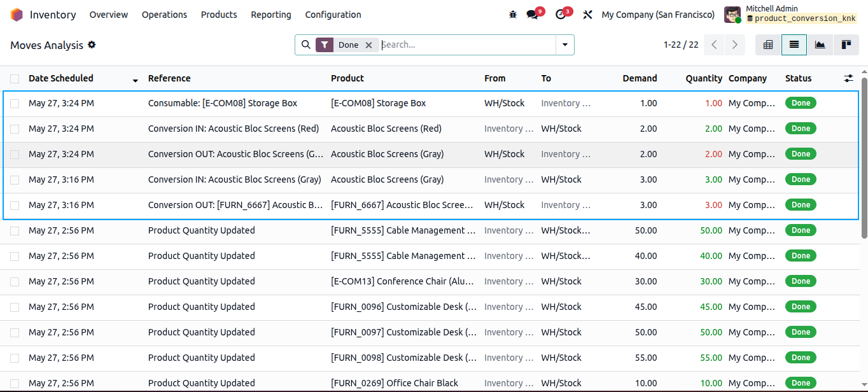Click [FURN_0097] Customizable Desk product cell
Viewport: 868px width, 392px height.
(403, 332)
